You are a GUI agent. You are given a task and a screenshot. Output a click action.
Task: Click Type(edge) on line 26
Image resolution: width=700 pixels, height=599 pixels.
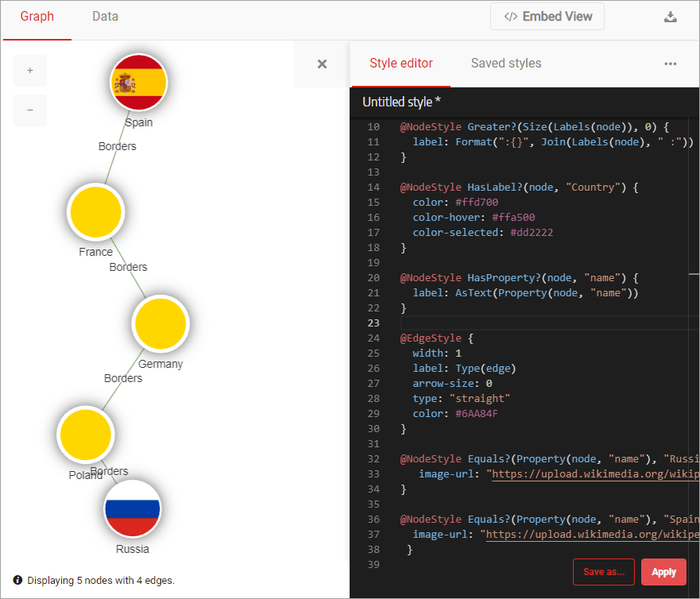point(485,369)
